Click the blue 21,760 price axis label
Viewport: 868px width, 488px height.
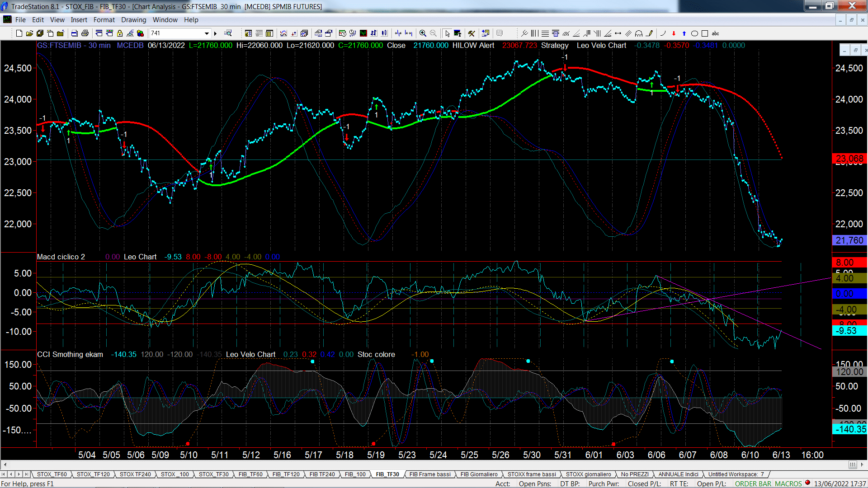(x=849, y=240)
